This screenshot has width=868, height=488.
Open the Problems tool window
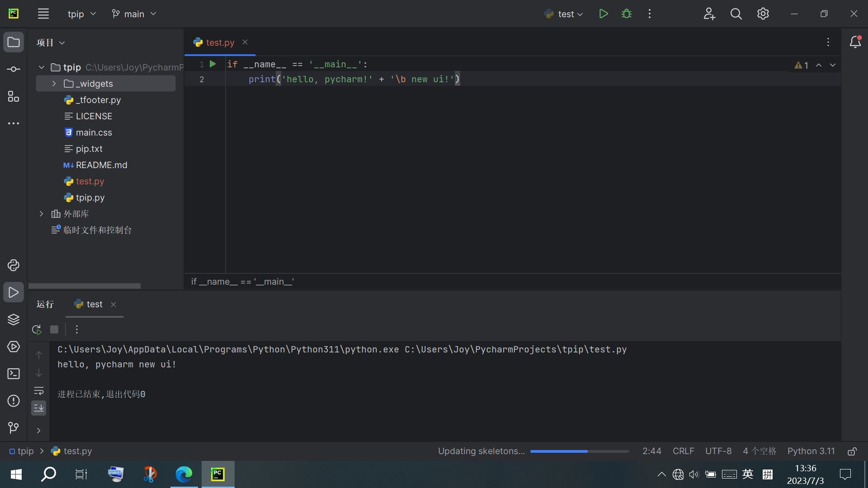(x=14, y=401)
